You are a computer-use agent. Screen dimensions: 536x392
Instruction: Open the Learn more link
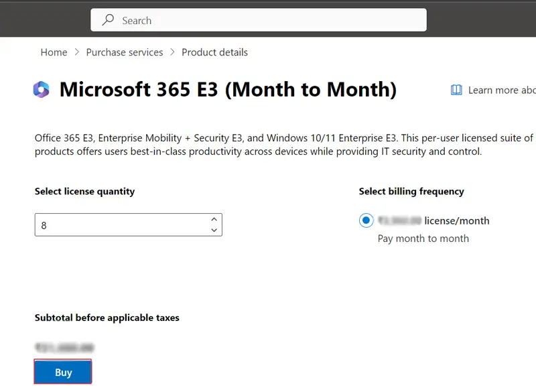(x=501, y=90)
